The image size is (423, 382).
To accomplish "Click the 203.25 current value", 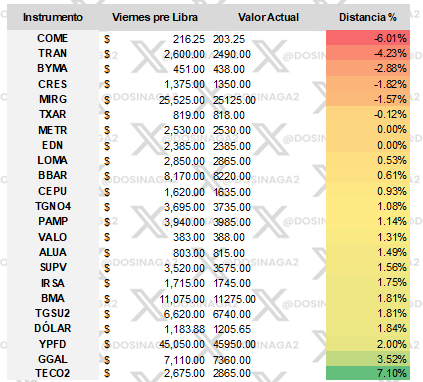I will tap(229, 39).
